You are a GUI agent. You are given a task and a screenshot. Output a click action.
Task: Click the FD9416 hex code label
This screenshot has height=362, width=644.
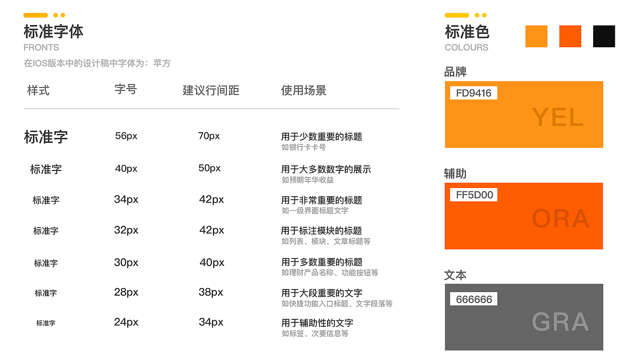coord(473,93)
